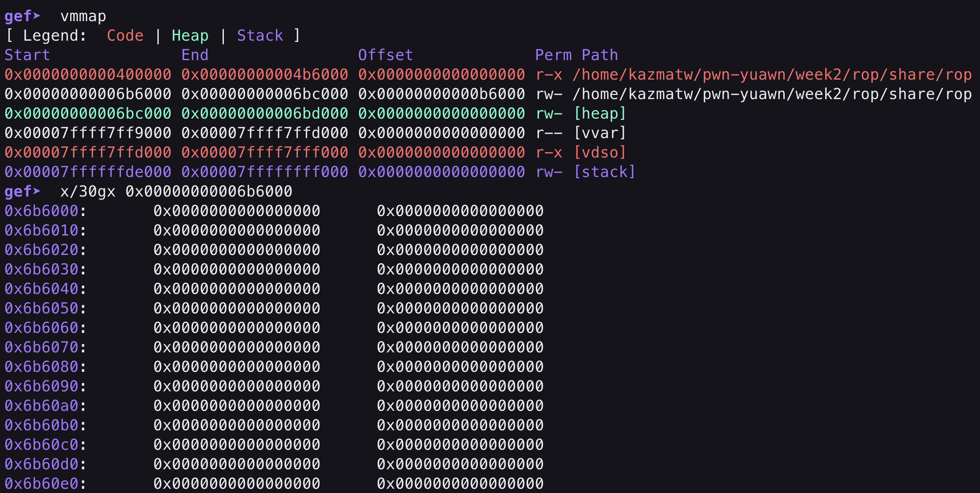
Task: Click the Path column header
Action: (x=600, y=55)
